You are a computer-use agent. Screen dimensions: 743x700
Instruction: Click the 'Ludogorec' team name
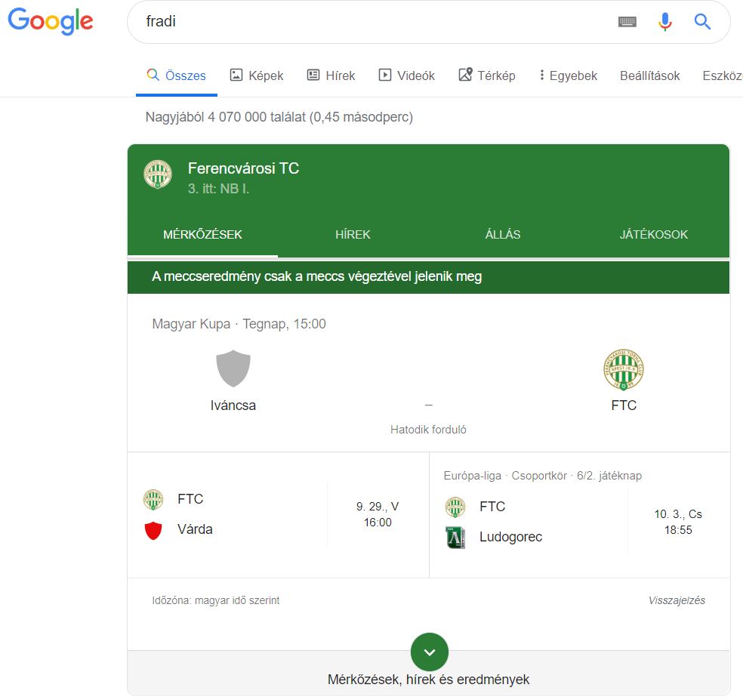pos(510,537)
